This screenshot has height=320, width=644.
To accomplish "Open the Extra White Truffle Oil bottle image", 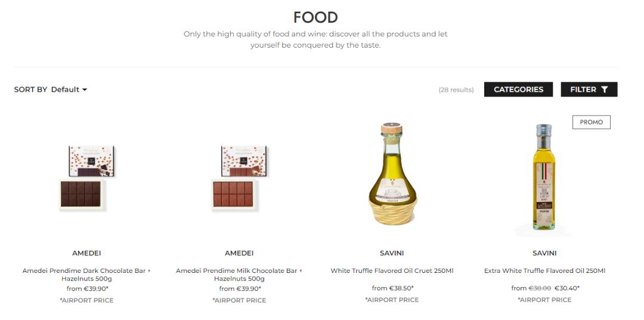I will 544,177.
